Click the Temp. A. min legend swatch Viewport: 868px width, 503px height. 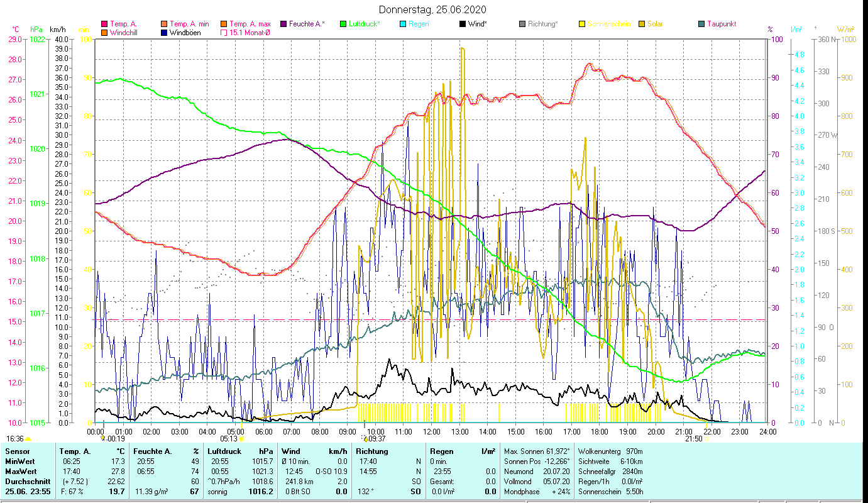[165, 24]
